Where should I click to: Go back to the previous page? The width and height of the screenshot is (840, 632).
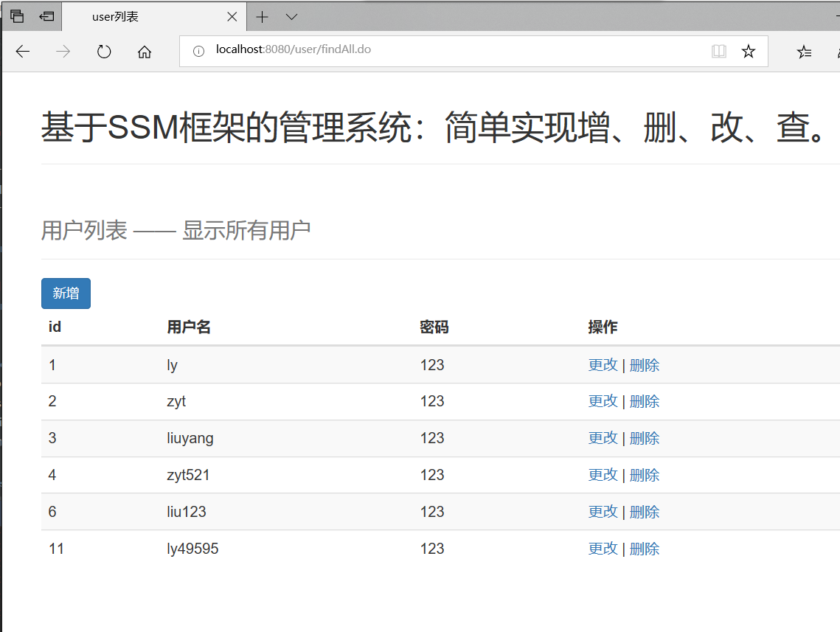(x=23, y=52)
